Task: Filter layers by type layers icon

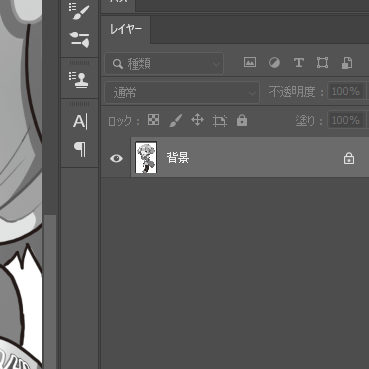Action: pyautogui.click(x=299, y=63)
